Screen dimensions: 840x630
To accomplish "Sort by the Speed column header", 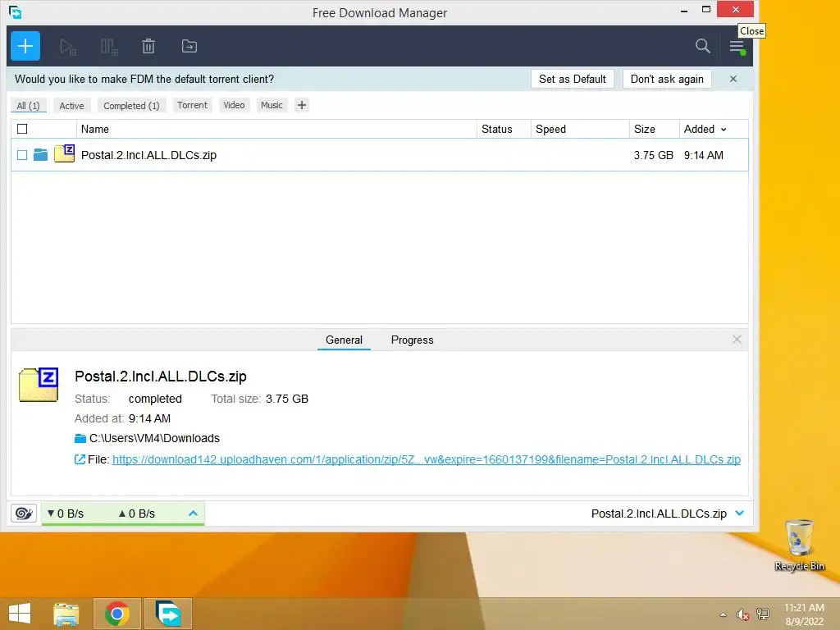I will pyautogui.click(x=580, y=129).
